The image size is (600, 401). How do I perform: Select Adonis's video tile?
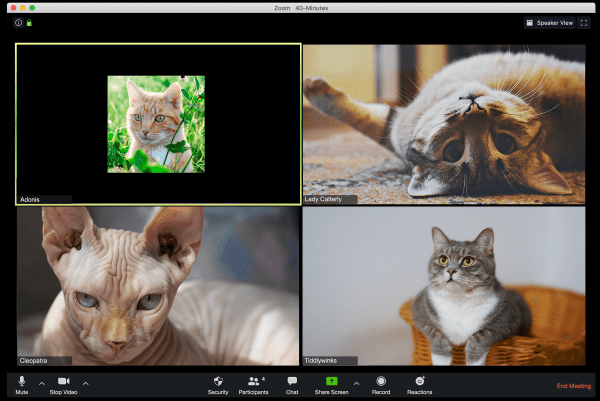[x=158, y=124]
